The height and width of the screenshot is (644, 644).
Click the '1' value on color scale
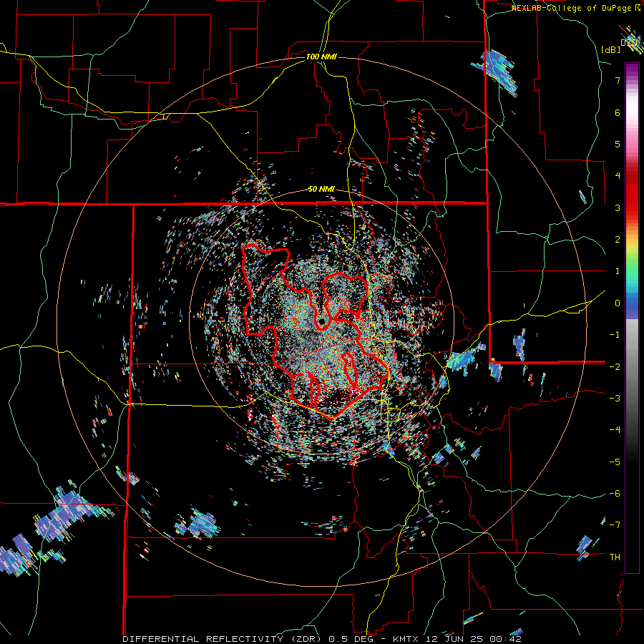point(618,271)
